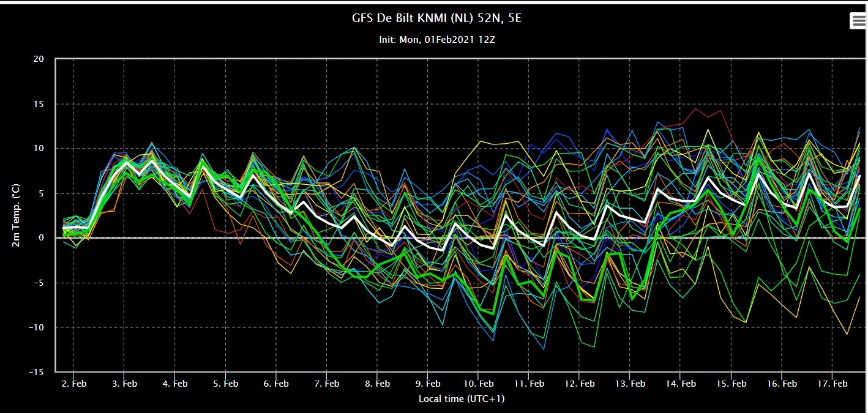This screenshot has width=868, height=413.
Task: Click the 13. Feb x-axis label
Action: (x=630, y=384)
